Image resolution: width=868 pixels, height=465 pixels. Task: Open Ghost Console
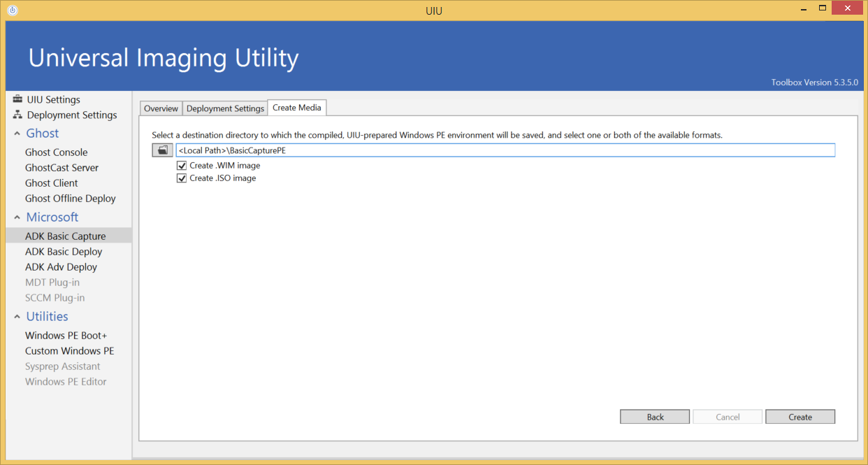tap(57, 152)
